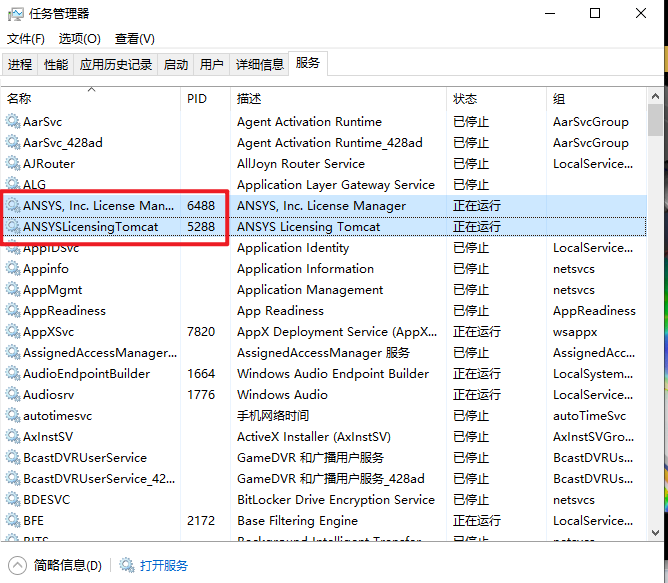Click the AJRouter service gear icon
Viewport: 668px width, 583px height.
[13, 164]
